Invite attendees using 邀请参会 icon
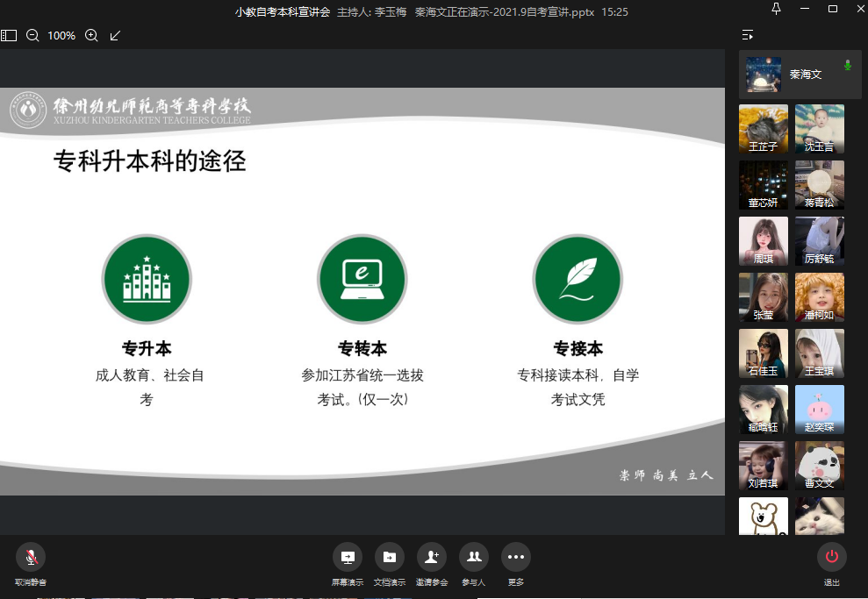Image resolution: width=868 pixels, height=599 pixels. click(x=431, y=557)
